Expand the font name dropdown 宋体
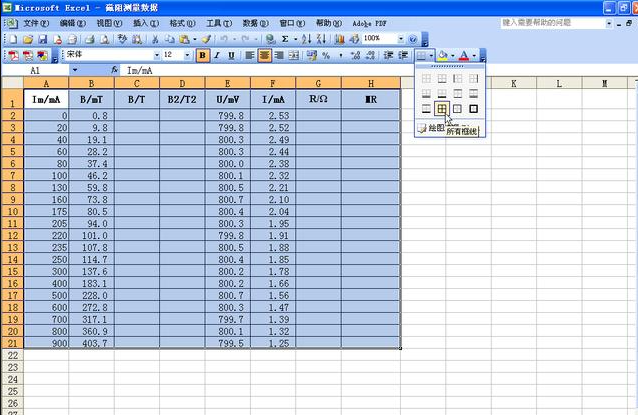The height and width of the screenshot is (415, 638). pyautogui.click(x=155, y=56)
